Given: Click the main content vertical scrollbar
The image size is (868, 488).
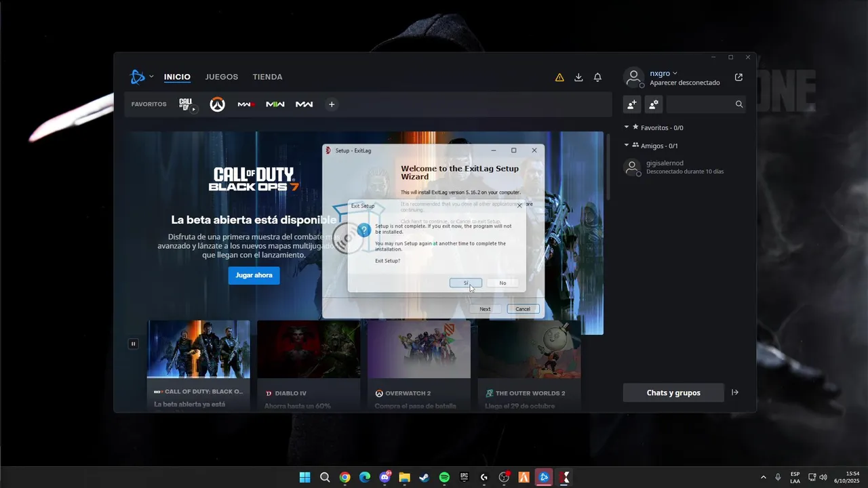Looking at the screenshot, I should (x=608, y=165).
